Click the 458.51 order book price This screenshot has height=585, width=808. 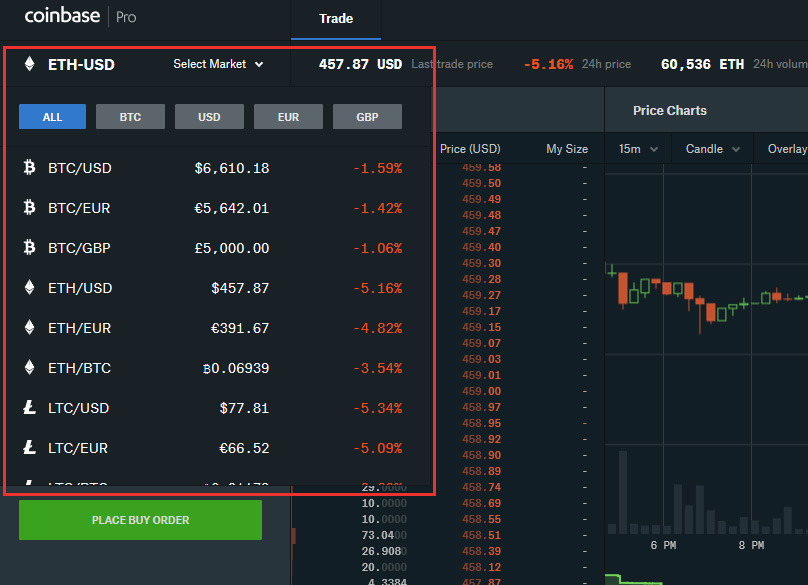click(481, 535)
